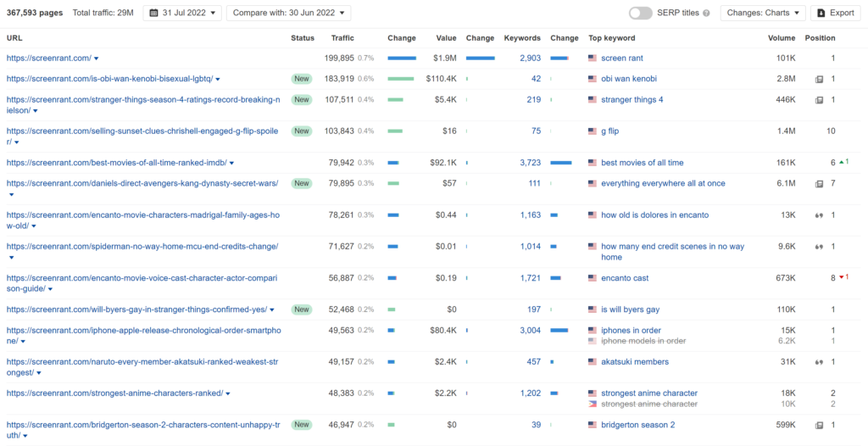Viewport: 868px width, 446px height.
Task: Click the 3,723 keywords count
Action: click(x=531, y=163)
